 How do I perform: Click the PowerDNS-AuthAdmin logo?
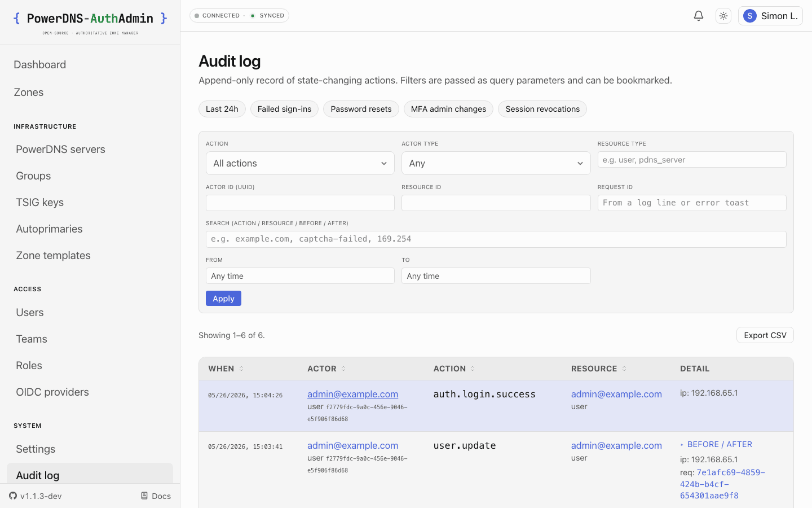90,23
